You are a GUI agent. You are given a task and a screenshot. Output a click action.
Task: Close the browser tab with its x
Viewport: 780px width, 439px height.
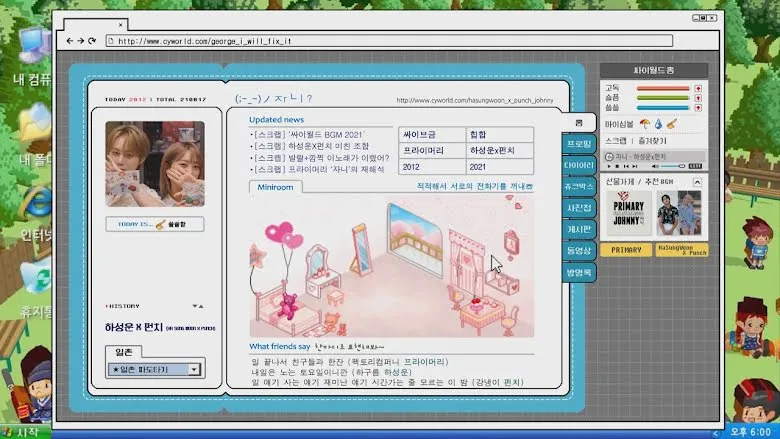point(120,24)
